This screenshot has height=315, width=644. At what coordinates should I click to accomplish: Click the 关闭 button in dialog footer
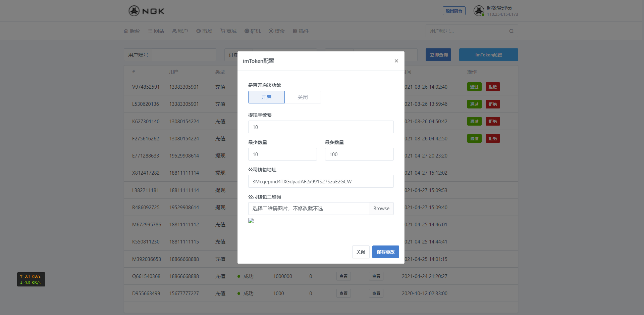pos(361,252)
